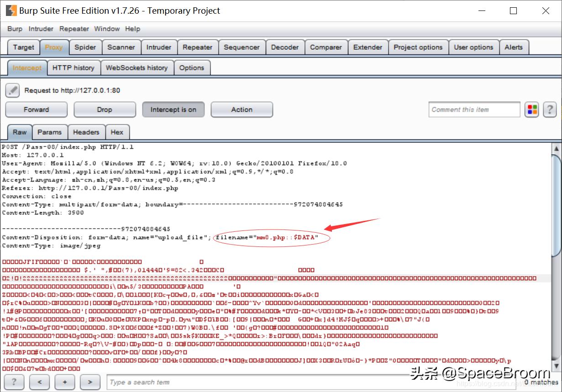
Task: Open the Repeater menu in menu bar
Action: pos(74,29)
